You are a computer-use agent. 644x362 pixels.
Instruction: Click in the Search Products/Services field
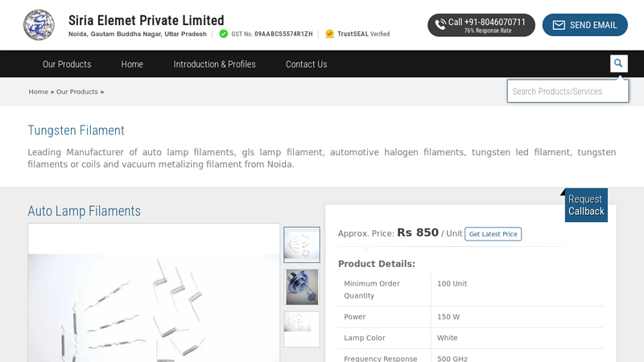[568, 91]
